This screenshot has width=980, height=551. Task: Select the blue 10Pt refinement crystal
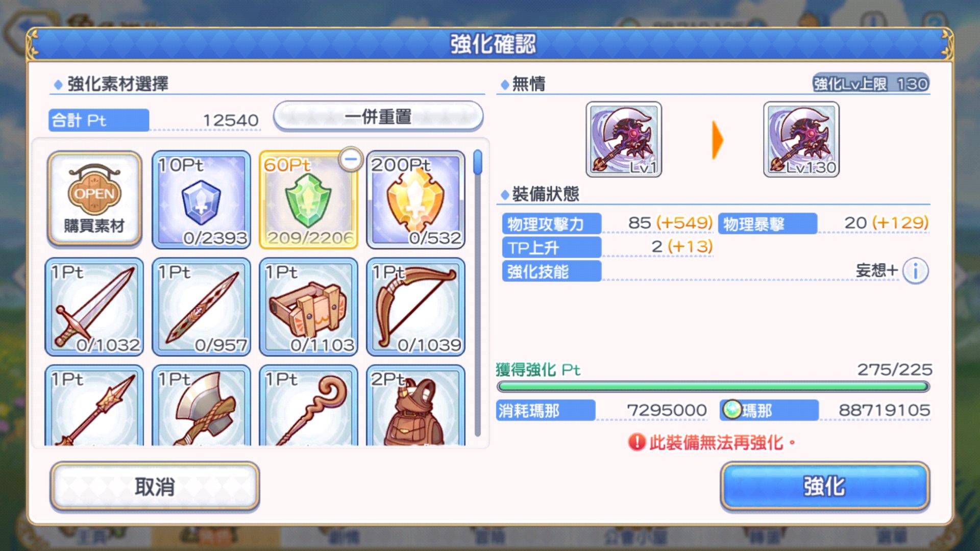tap(202, 200)
